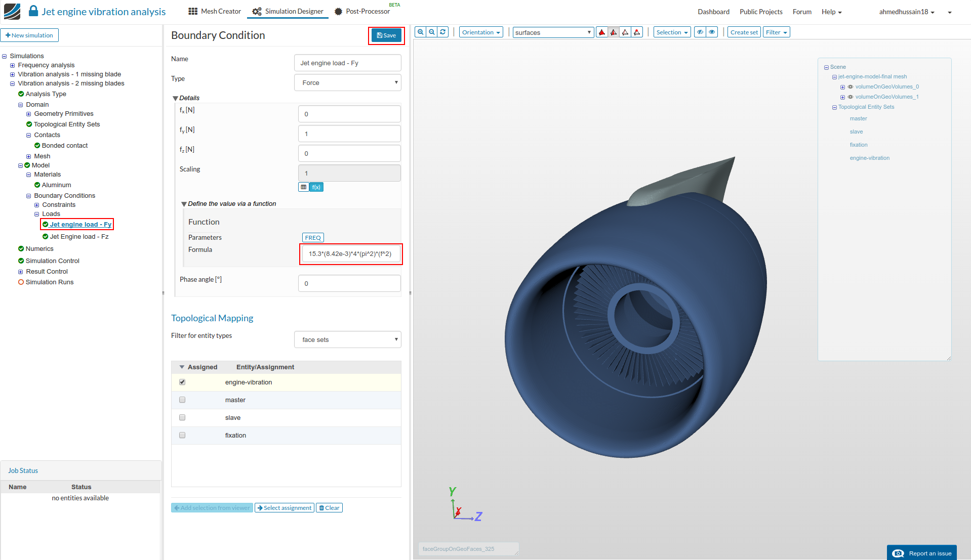The width and height of the screenshot is (971, 560).
Task: Select 'Jet Engine load - Fz' tree item
Action: [x=79, y=237]
